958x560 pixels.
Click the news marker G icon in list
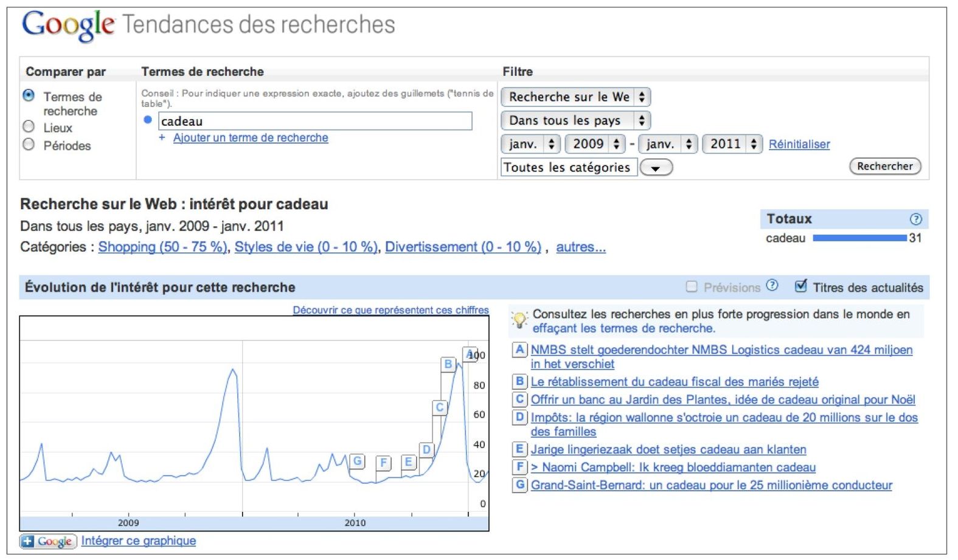[519, 485]
